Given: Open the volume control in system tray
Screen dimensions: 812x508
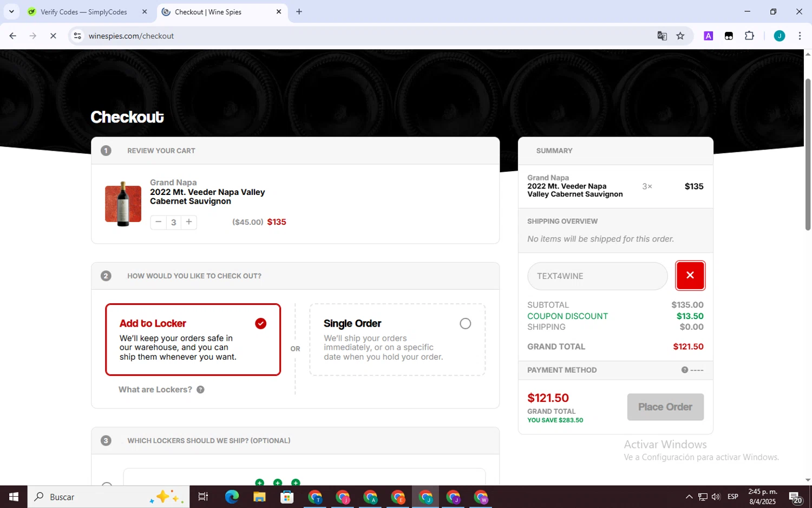Looking at the screenshot, I should (x=716, y=497).
